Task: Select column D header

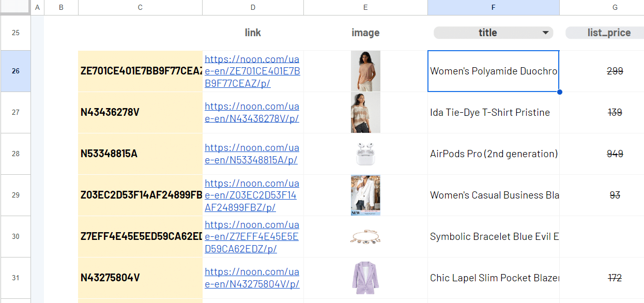Action: [x=253, y=7]
